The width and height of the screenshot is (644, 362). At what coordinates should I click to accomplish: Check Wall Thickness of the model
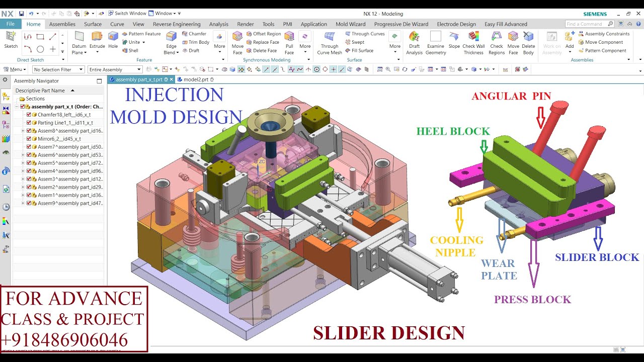pos(473,43)
